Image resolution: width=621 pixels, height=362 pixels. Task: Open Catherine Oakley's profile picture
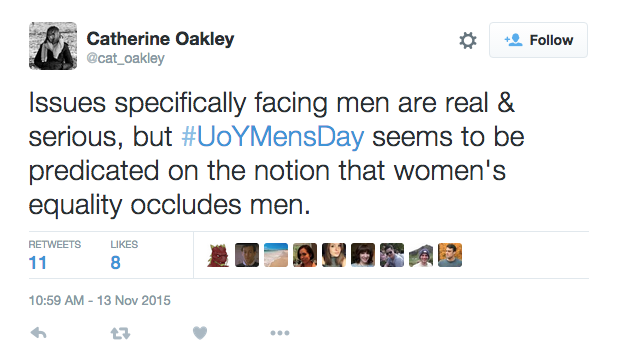pos(53,46)
